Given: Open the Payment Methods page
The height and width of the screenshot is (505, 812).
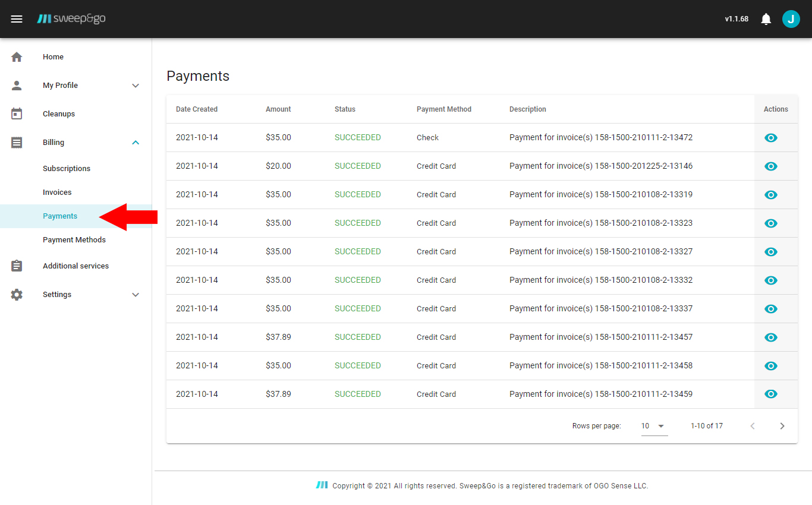Looking at the screenshot, I should click(x=73, y=239).
